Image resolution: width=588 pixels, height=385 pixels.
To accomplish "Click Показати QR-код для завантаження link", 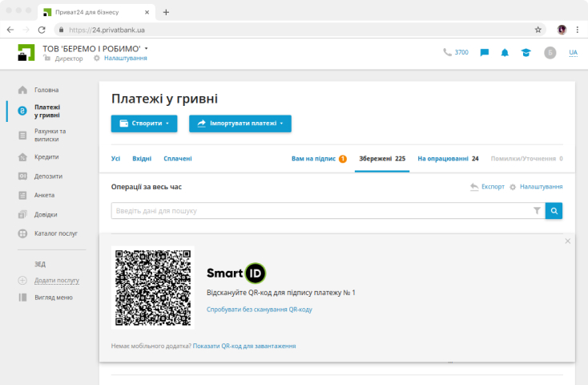I will [x=244, y=346].
